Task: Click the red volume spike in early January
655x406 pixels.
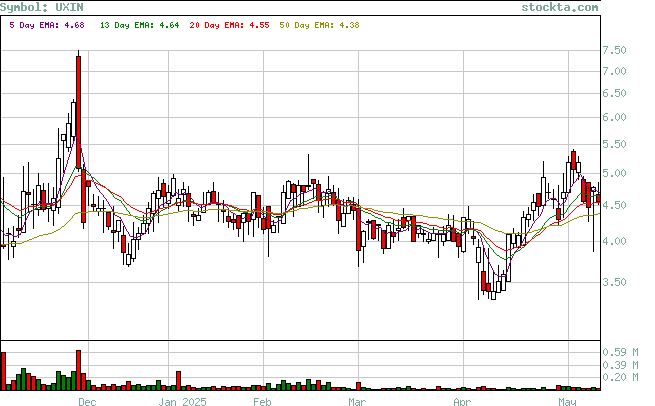Action: point(178,381)
